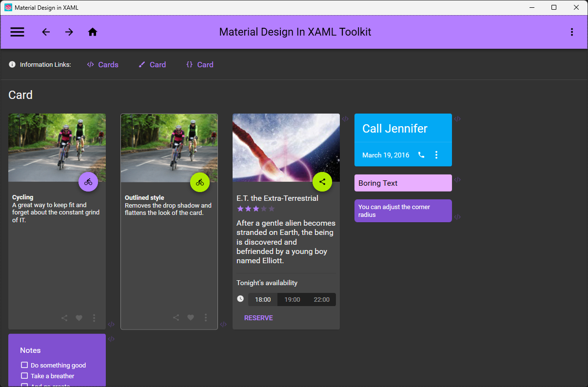Close the Material Design in XAML window

[576, 7]
